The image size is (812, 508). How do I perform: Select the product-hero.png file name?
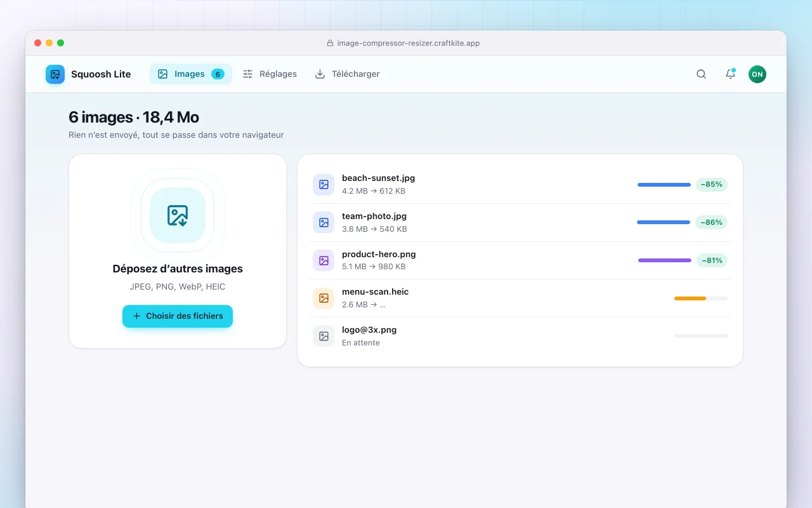(x=379, y=254)
